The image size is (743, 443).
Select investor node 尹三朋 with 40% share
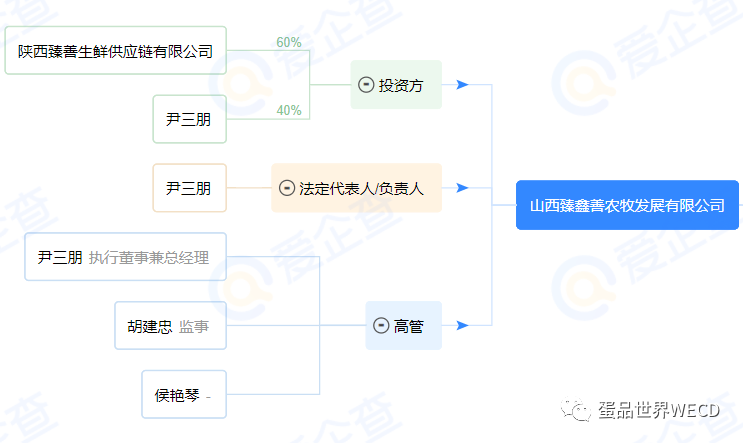190,119
